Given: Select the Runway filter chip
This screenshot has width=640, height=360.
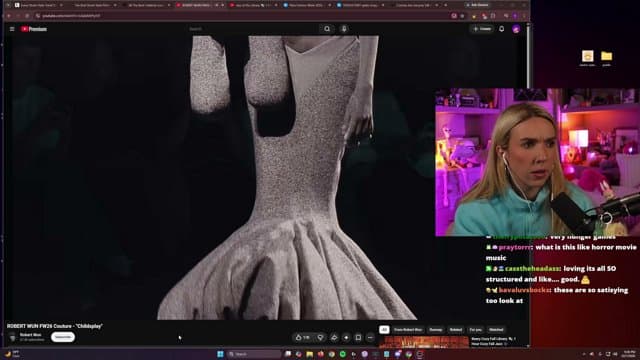Looking at the screenshot, I should [436, 330].
